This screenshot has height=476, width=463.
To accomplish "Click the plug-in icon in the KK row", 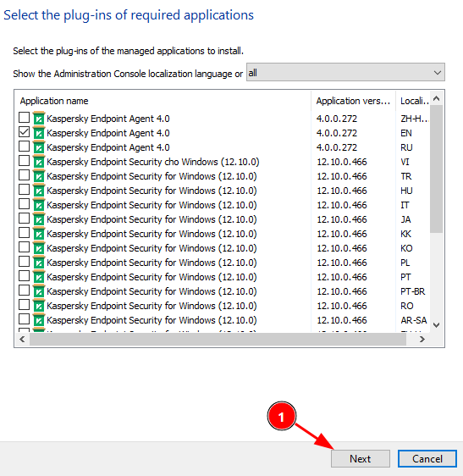I will 39,234.
